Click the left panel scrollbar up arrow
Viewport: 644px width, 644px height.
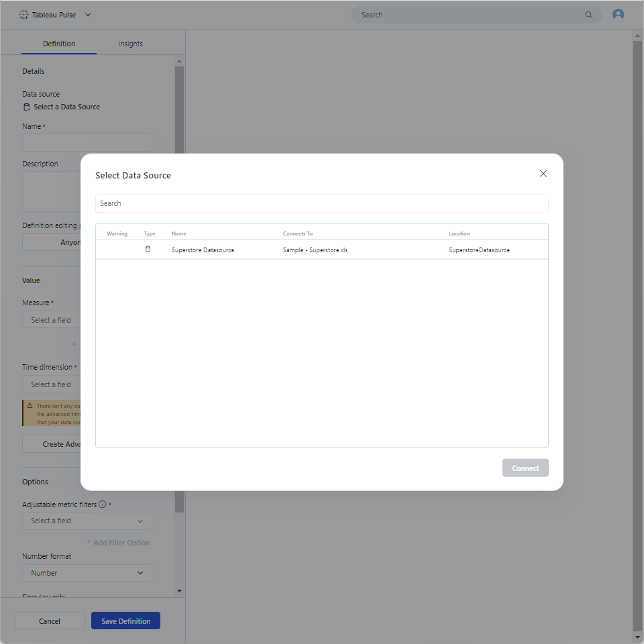179,61
